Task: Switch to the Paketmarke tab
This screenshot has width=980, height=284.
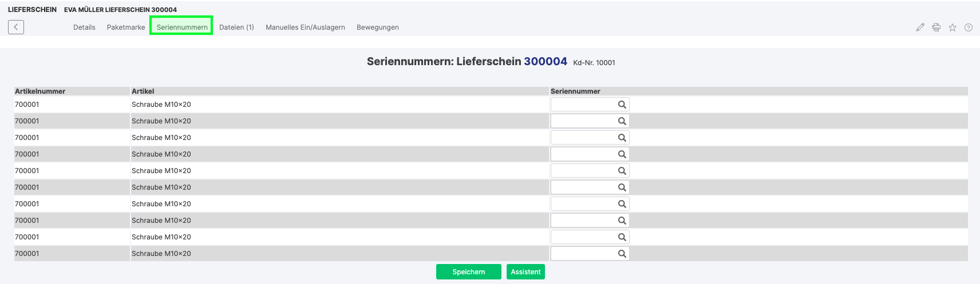Action: (x=126, y=27)
